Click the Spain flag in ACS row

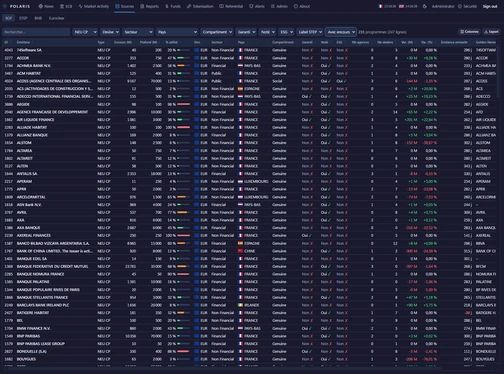240,89
